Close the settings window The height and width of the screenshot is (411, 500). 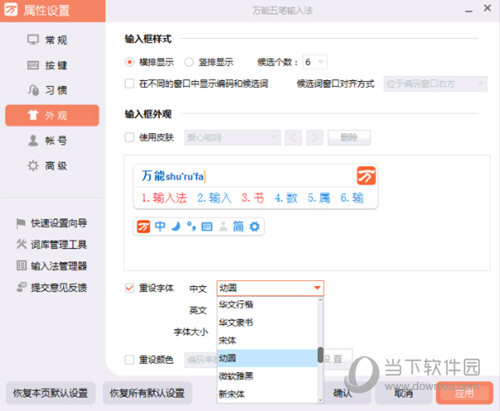(487, 8)
